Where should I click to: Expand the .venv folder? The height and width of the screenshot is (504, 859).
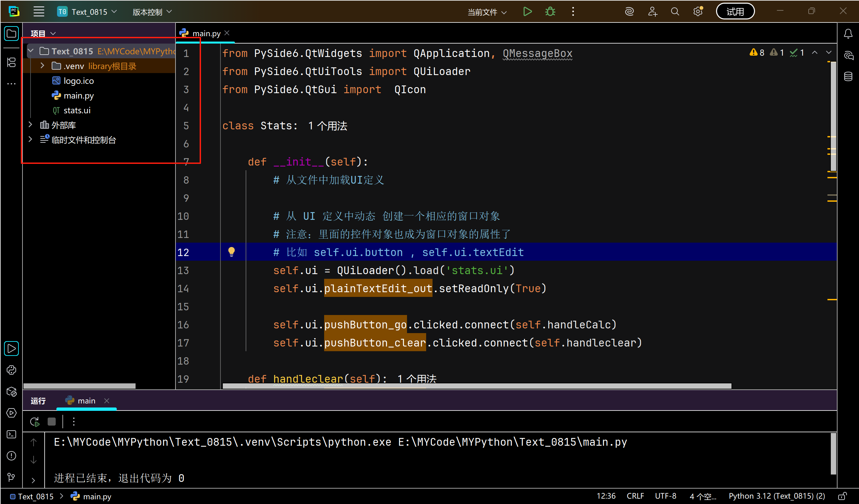click(x=42, y=66)
